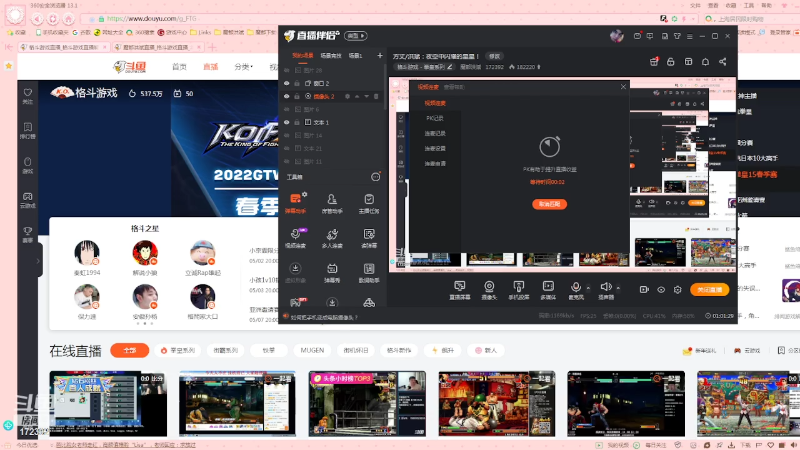
Task: Click 修改 next to stream title
Action: [494, 56]
